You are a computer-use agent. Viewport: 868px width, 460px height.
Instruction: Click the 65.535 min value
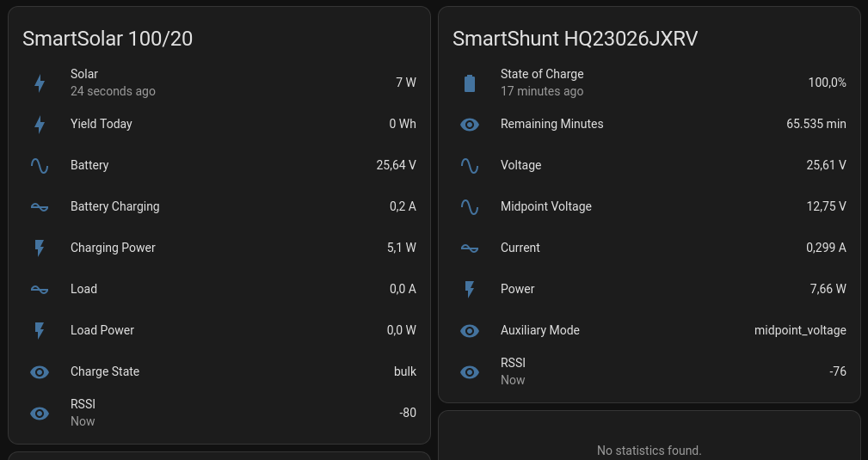[x=816, y=124]
